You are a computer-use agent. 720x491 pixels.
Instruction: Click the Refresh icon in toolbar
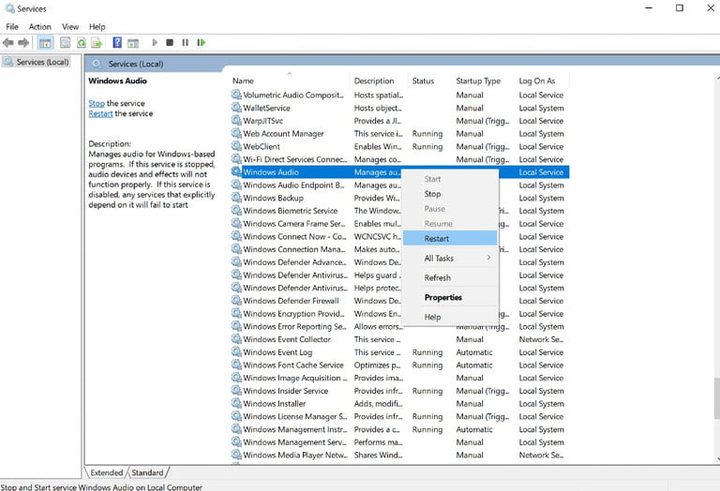pos(80,43)
